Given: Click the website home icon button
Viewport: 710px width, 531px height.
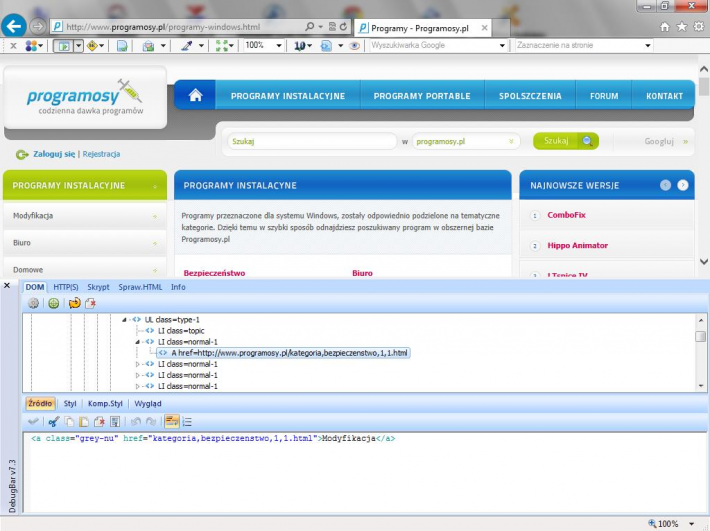Looking at the screenshot, I should [195, 95].
